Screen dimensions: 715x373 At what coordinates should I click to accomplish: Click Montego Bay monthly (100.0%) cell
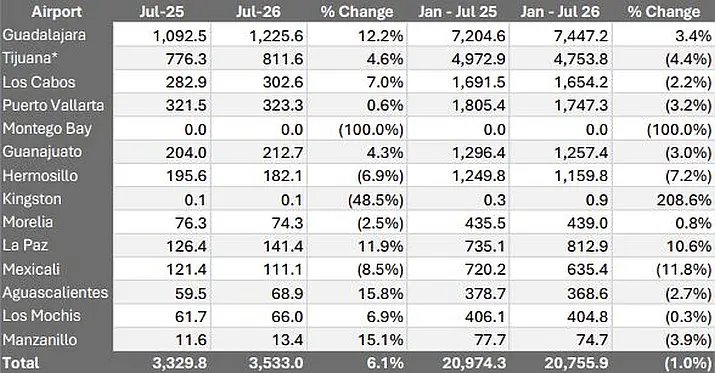tap(371, 129)
